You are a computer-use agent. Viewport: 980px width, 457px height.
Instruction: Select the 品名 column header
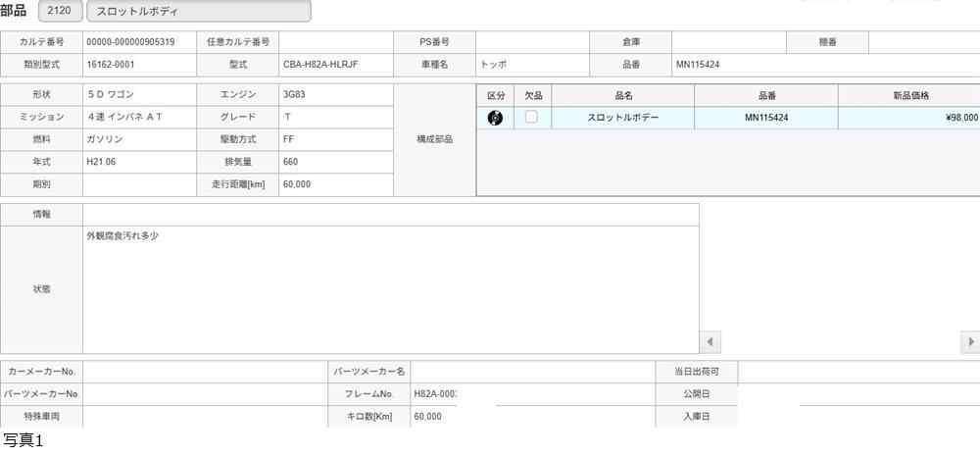623,95
